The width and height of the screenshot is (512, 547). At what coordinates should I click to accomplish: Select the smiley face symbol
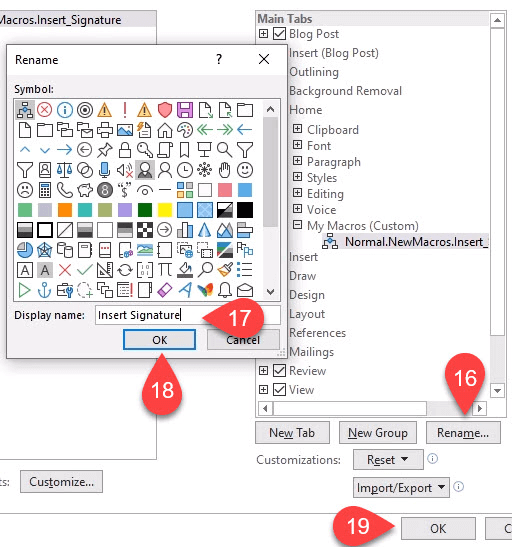point(245,170)
